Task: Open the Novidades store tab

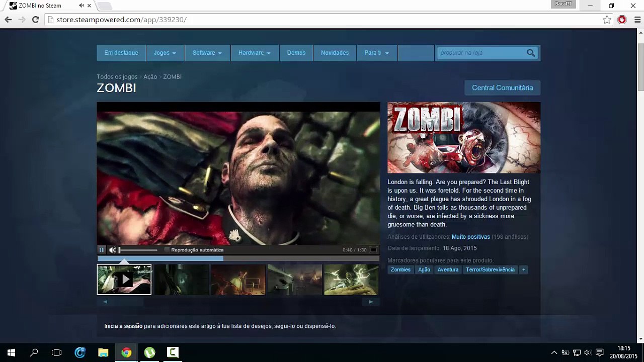Action: click(335, 53)
